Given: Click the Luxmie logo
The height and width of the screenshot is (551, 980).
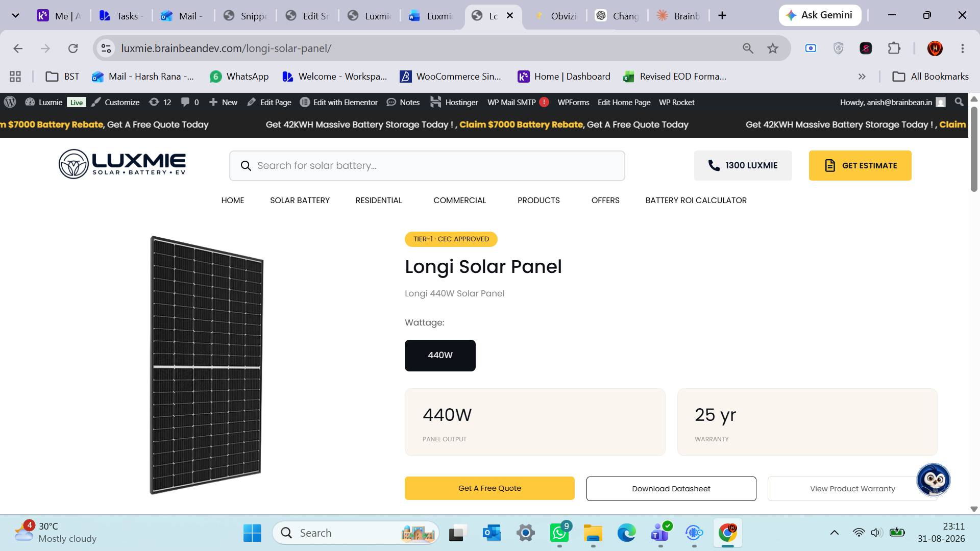Looking at the screenshot, I should [x=122, y=164].
